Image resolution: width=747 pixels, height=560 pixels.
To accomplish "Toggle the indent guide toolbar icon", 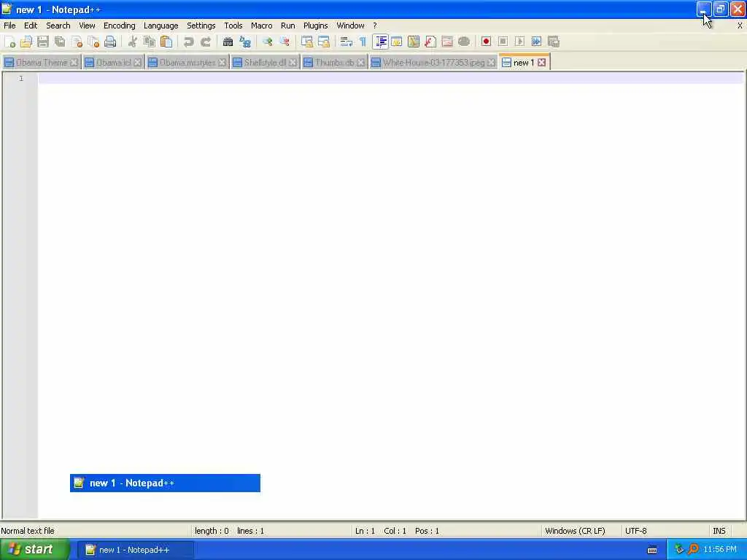I will click(x=380, y=42).
